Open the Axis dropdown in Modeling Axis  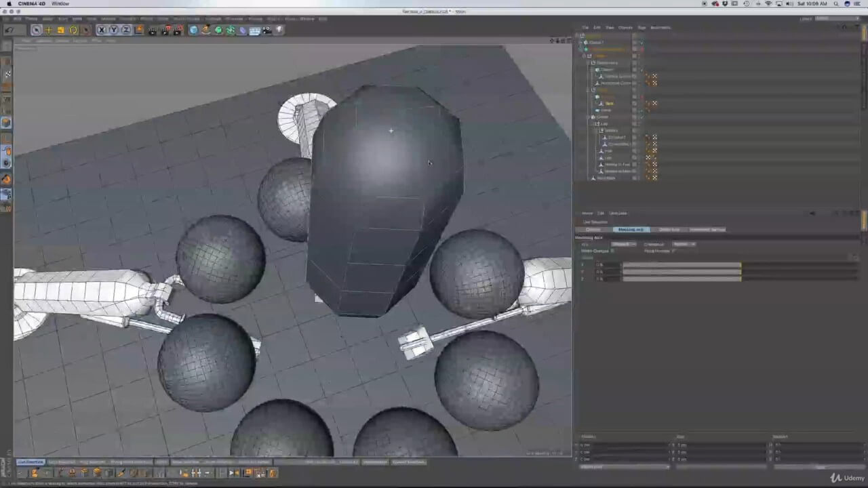[623, 244]
